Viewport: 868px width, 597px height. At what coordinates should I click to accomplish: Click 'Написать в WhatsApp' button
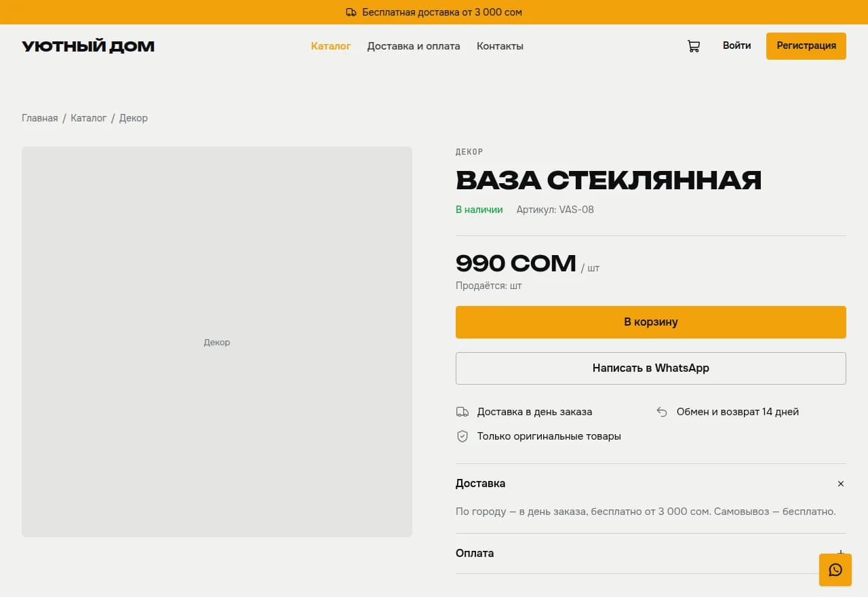651,368
